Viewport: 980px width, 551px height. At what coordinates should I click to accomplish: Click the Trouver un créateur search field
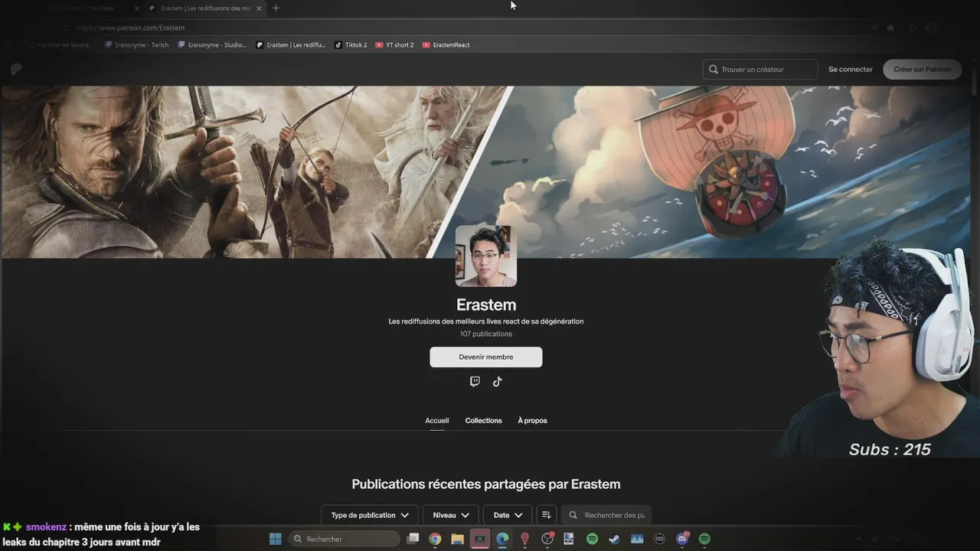pos(760,70)
